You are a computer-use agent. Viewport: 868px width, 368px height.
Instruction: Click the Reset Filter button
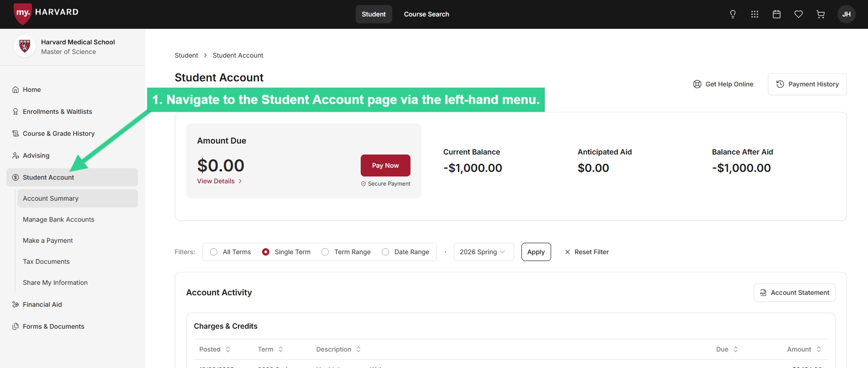point(587,252)
